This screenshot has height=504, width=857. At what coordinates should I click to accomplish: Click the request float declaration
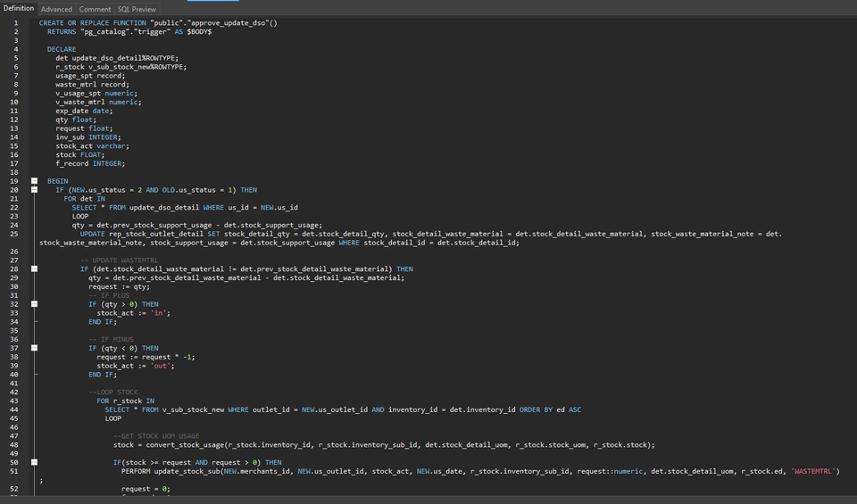coord(84,128)
